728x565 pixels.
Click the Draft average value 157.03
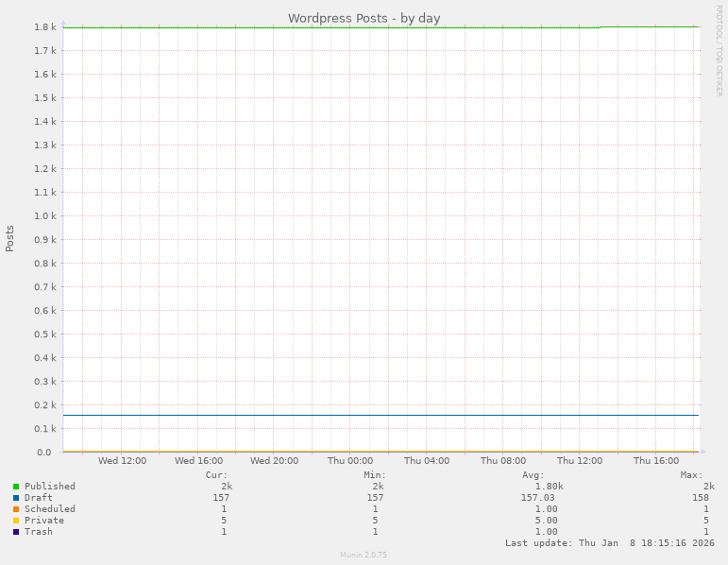click(537, 498)
